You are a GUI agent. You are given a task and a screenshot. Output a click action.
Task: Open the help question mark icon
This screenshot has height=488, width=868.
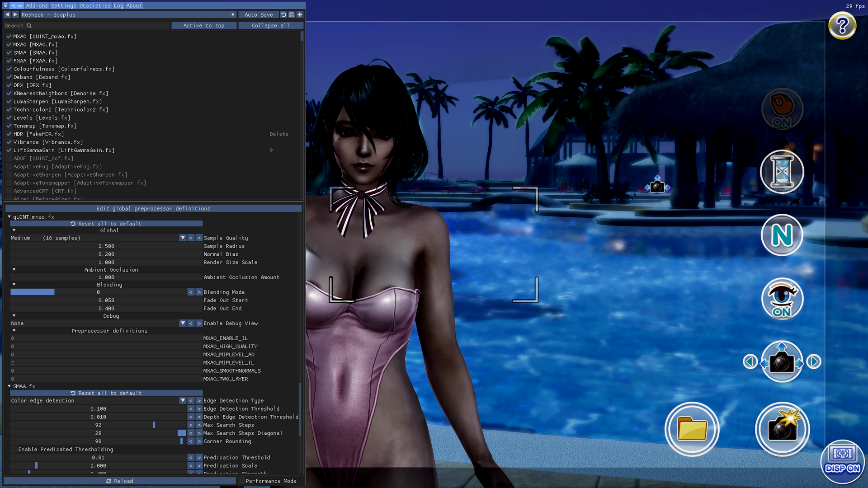pos(842,26)
